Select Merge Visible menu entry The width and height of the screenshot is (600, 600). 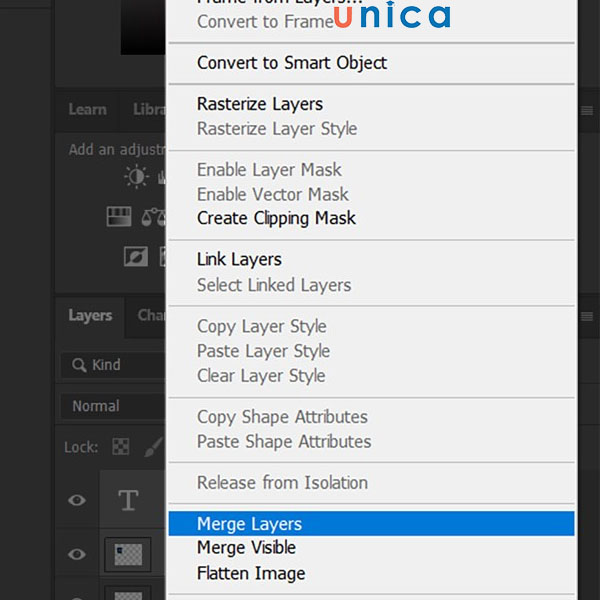pyautogui.click(x=371, y=548)
